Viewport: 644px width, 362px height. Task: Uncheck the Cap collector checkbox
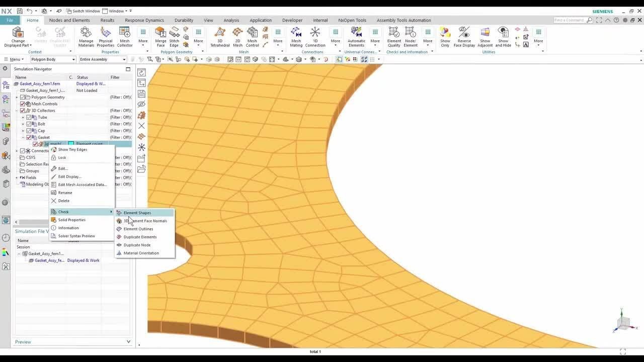29,131
